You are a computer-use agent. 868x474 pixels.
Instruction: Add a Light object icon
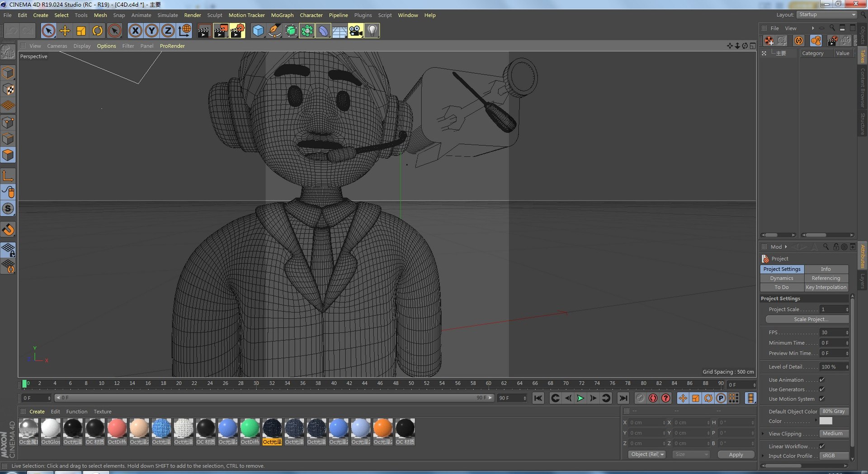pyautogui.click(x=372, y=31)
